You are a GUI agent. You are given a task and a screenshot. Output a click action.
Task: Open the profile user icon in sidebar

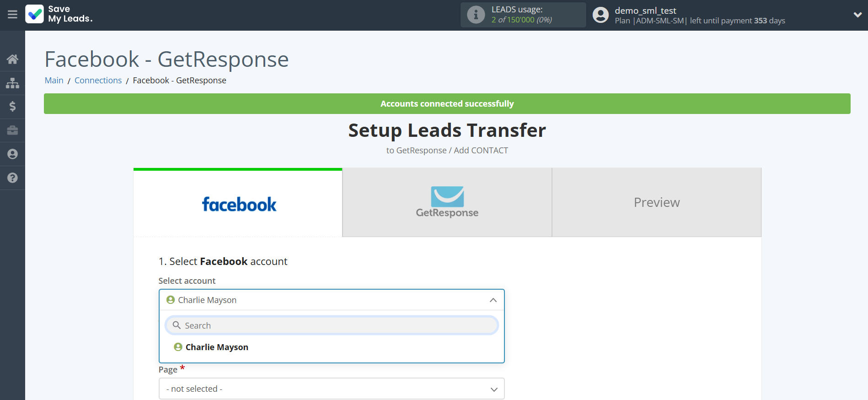[x=12, y=154]
